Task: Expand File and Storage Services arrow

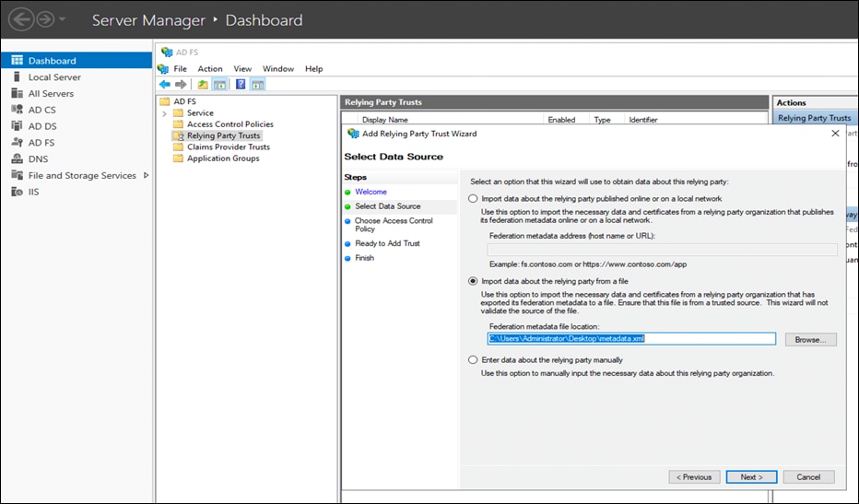Action: [146, 175]
